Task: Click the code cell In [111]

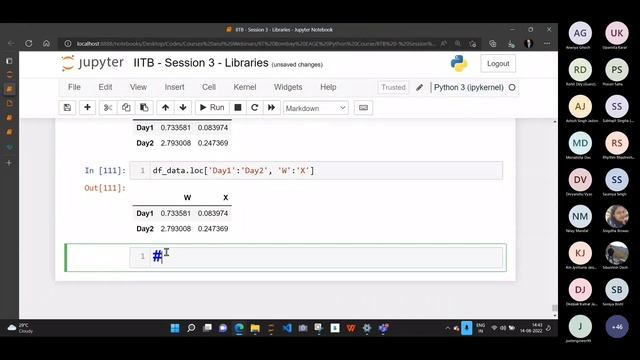Action: pyautogui.click(x=316, y=171)
